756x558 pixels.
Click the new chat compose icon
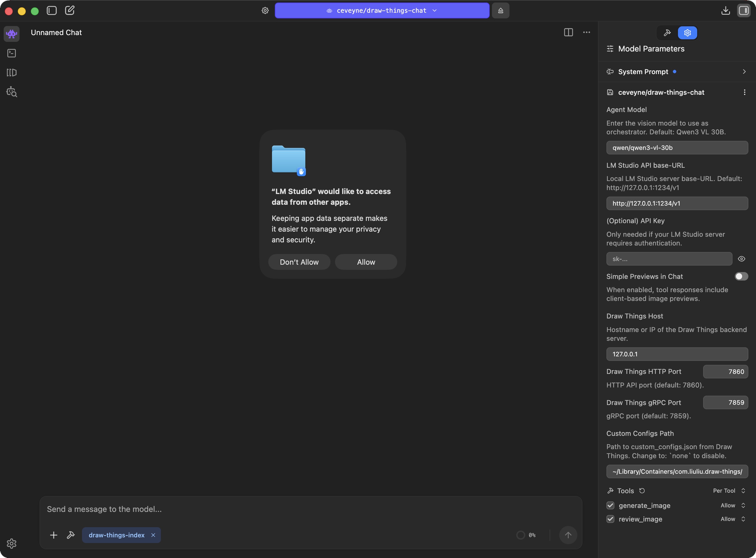70,10
